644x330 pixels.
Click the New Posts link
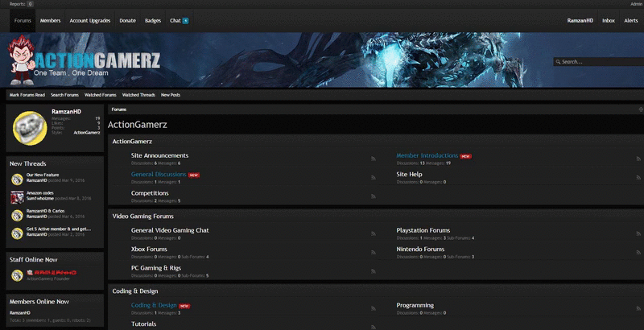pyautogui.click(x=171, y=95)
